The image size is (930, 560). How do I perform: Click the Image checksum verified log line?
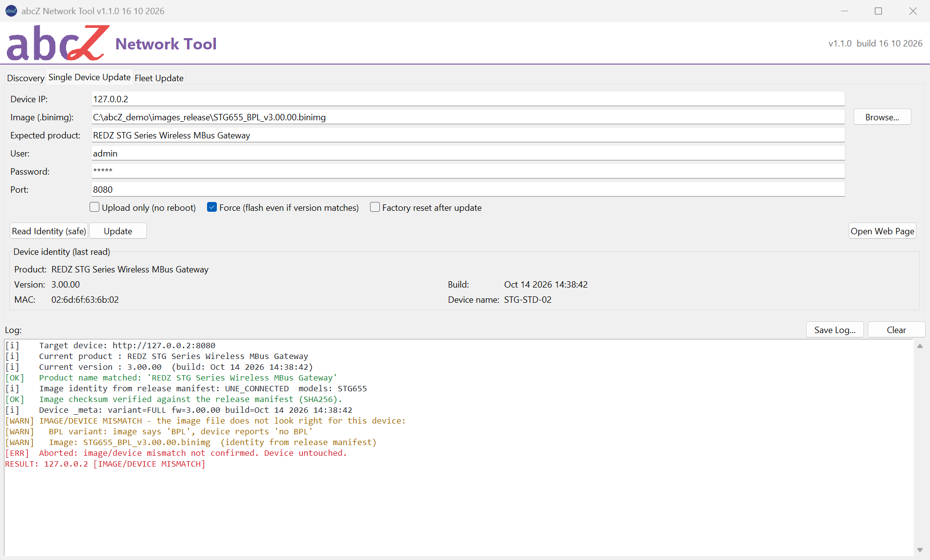click(173, 399)
